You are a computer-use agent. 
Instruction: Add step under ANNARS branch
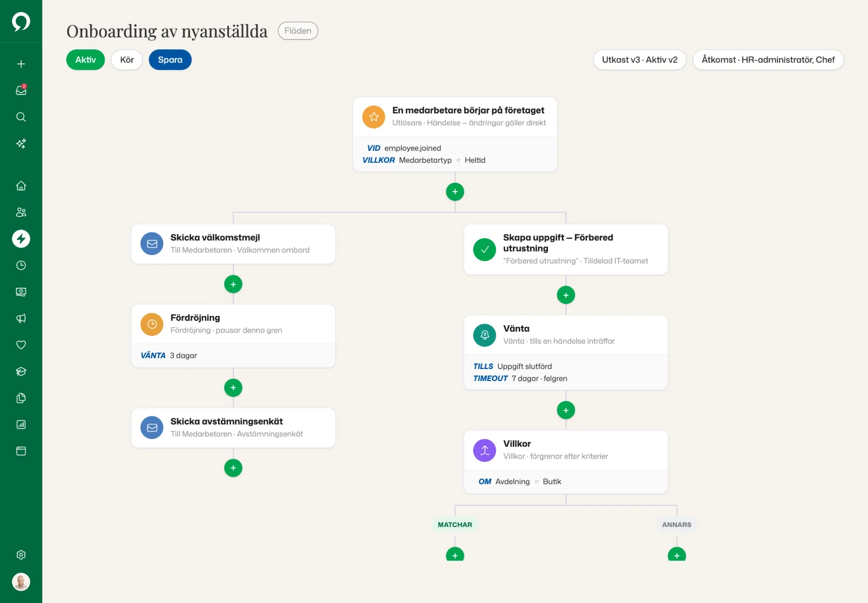coord(677,555)
